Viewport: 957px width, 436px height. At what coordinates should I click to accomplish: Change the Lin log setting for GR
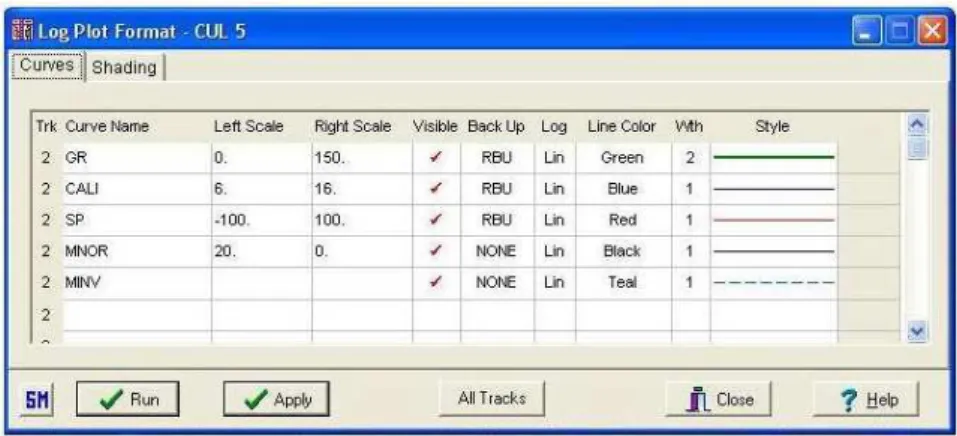pos(554,158)
